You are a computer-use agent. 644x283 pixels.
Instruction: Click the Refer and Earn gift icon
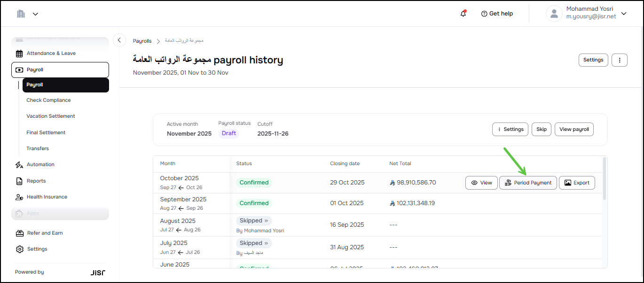[19, 233]
